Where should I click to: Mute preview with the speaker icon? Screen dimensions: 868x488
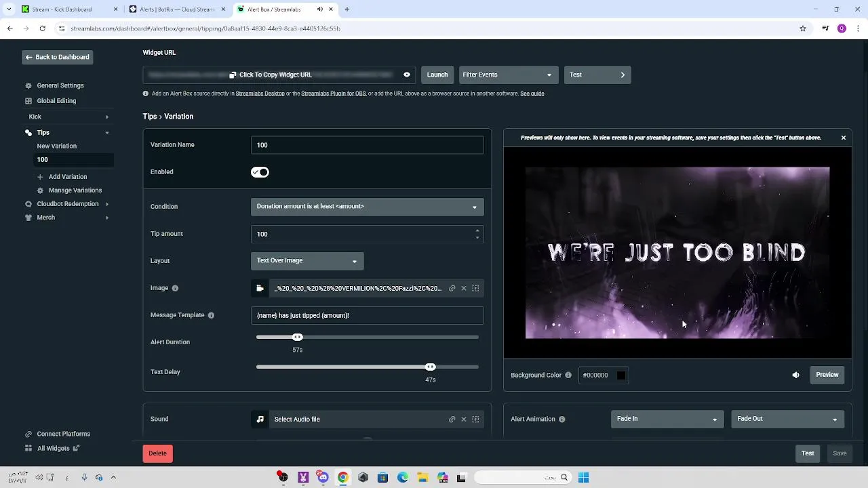(795, 375)
